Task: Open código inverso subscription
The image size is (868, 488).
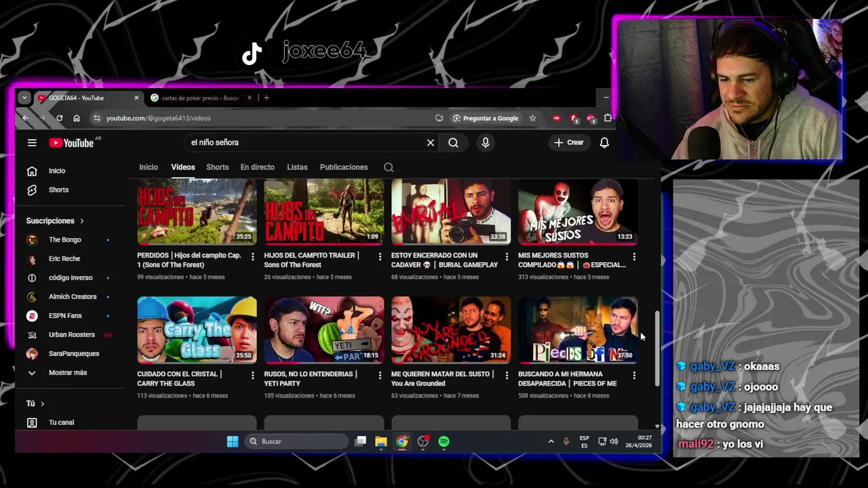Action: [x=71, y=278]
